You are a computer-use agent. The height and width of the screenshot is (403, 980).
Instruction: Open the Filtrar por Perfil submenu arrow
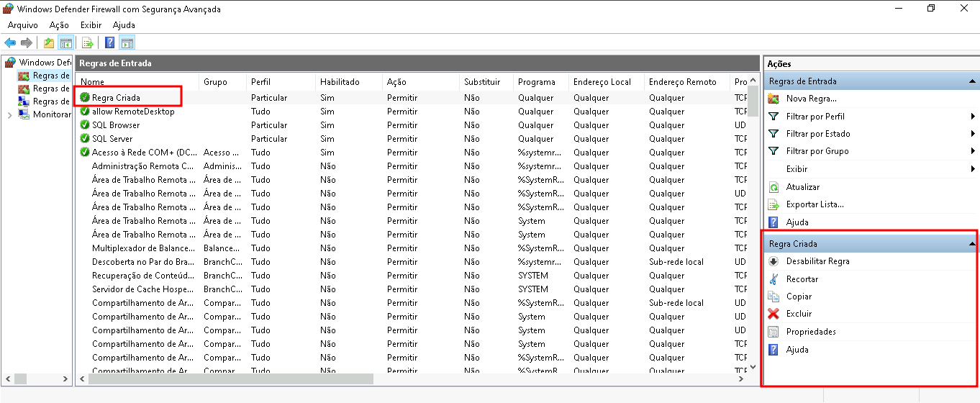973,116
